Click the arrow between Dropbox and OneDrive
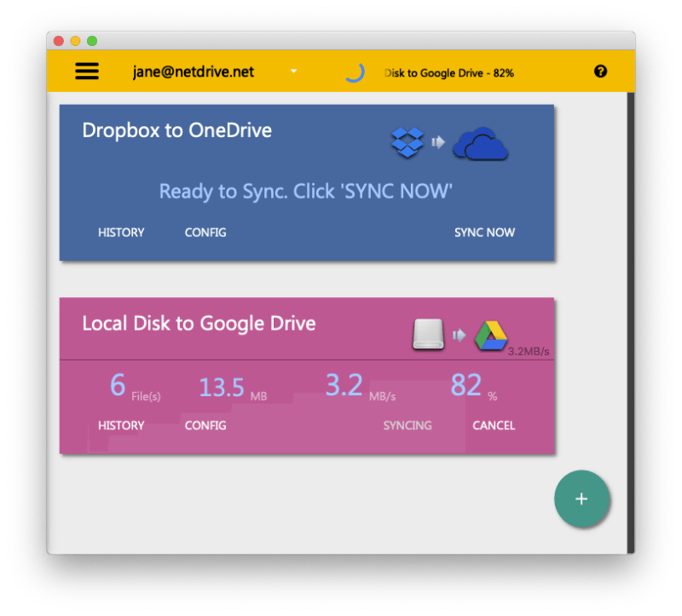Viewport: 682px width, 616px height. click(438, 142)
